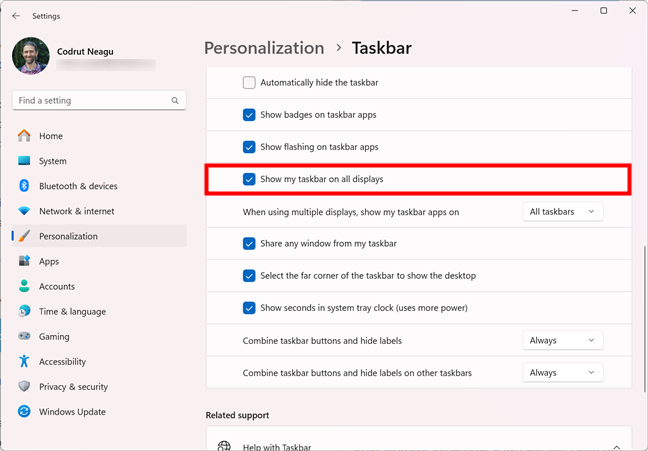Click Personalization in the breadcrumb

[264, 48]
